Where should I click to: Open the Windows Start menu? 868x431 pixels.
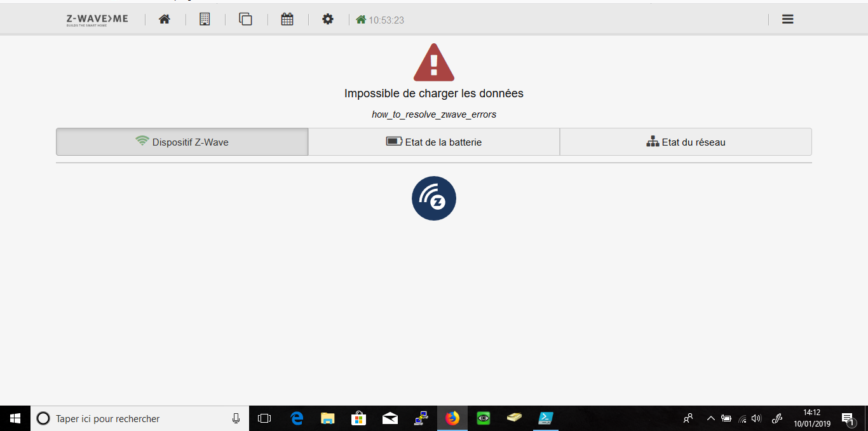pos(15,418)
